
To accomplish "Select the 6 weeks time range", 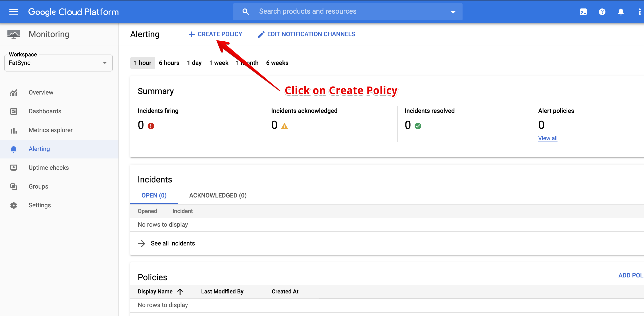I will pyautogui.click(x=277, y=63).
